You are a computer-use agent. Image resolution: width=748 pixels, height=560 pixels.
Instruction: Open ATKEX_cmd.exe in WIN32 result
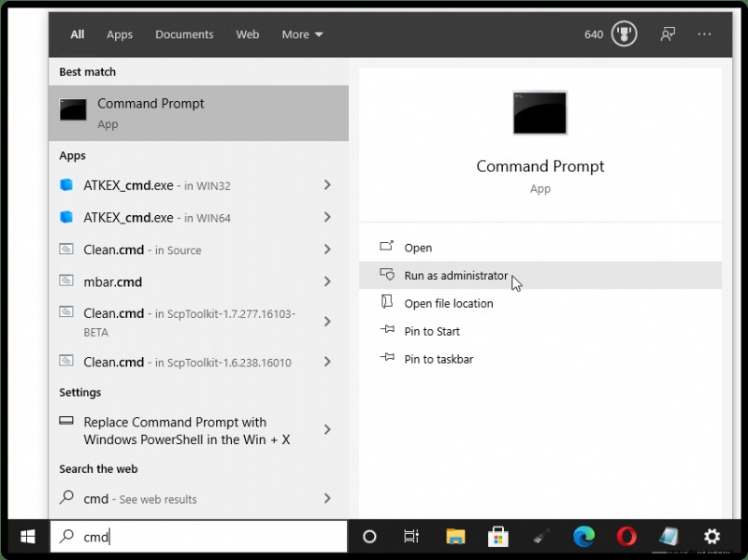(x=198, y=185)
